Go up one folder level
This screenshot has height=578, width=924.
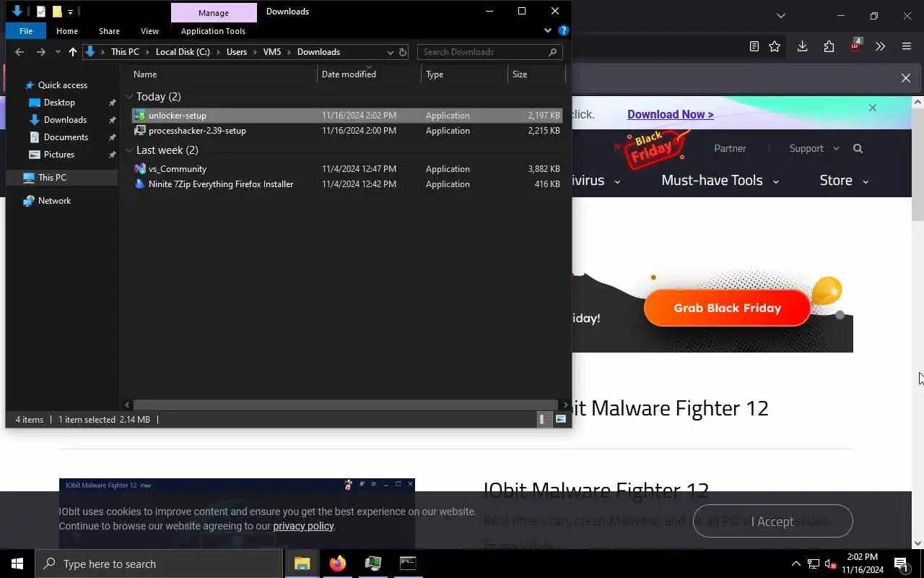pos(72,52)
